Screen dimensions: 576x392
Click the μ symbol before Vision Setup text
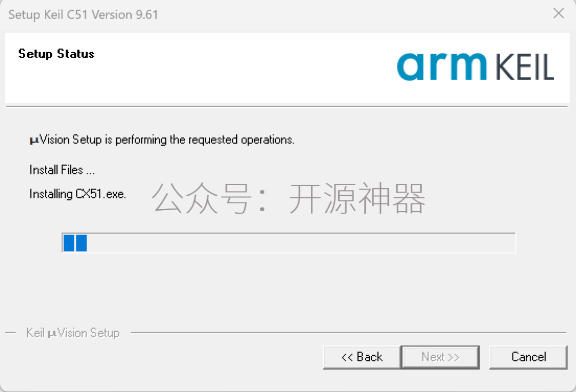click(34, 141)
